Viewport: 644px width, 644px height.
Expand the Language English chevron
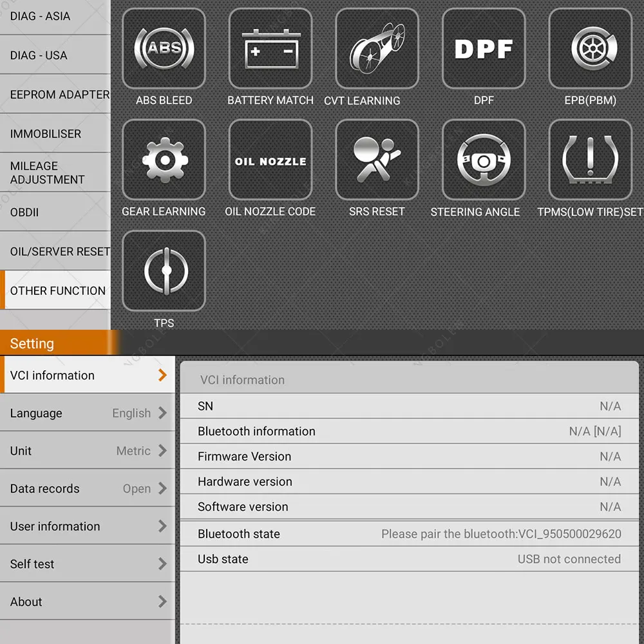(163, 413)
